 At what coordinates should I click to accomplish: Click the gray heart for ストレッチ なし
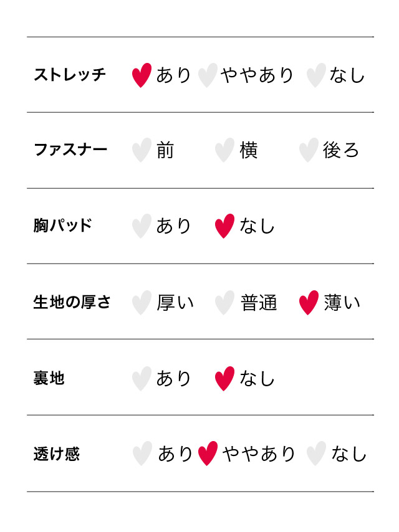click(316, 75)
